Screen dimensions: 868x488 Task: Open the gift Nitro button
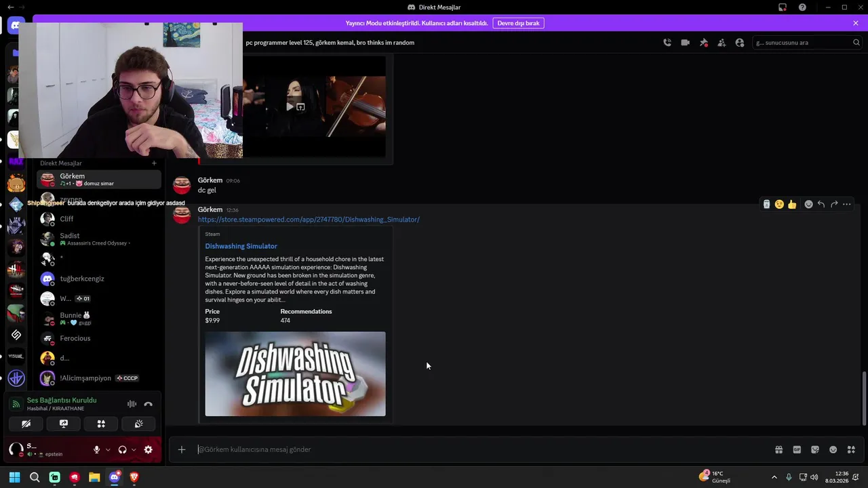click(779, 449)
